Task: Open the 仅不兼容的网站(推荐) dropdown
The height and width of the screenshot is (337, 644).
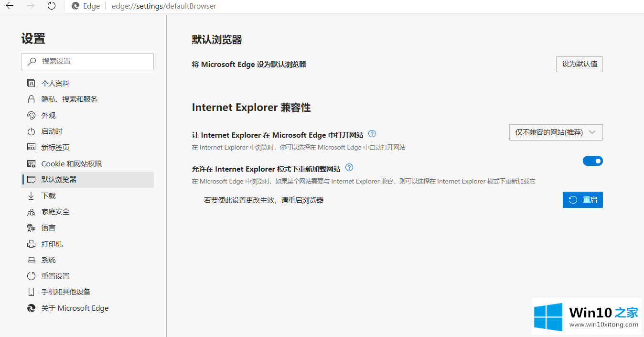Action: pyautogui.click(x=556, y=132)
